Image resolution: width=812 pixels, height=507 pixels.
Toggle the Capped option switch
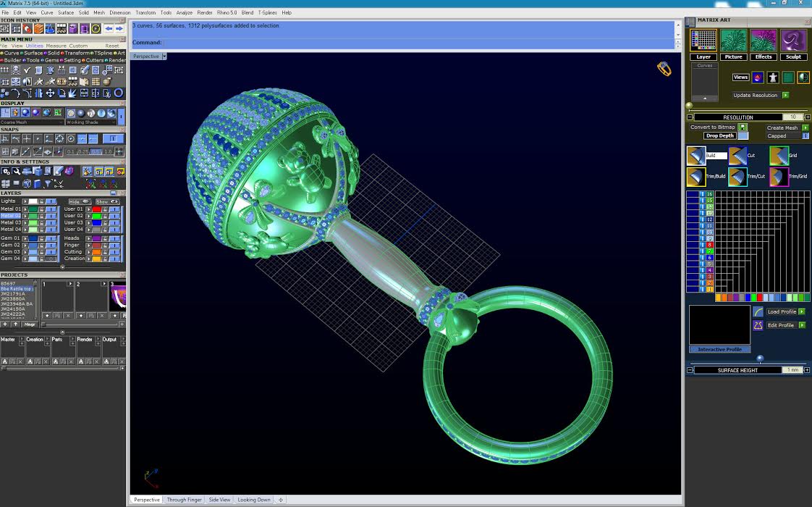point(805,135)
